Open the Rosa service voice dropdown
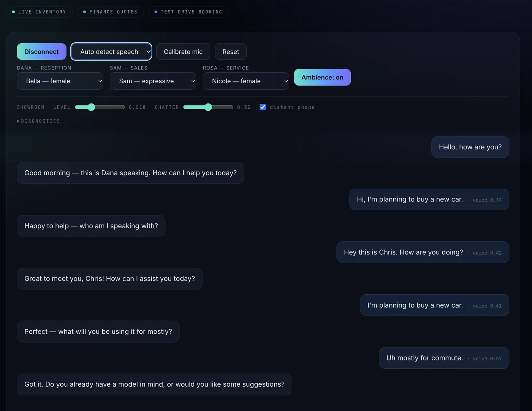The image size is (532, 411). pyautogui.click(x=246, y=81)
